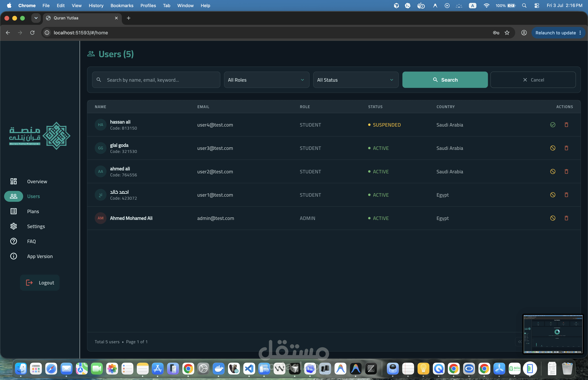Click the STATUS column header
588x380 pixels.
[x=375, y=107]
